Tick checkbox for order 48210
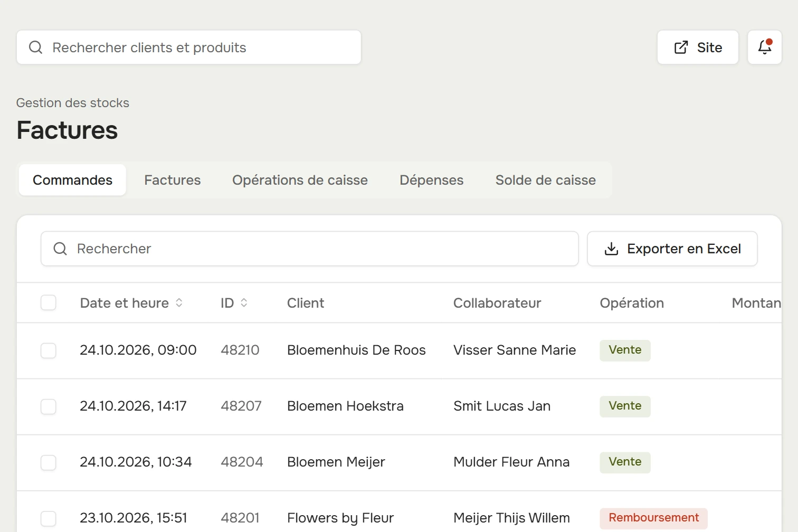798x532 pixels. pyautogui.click(x=49, y=350)
